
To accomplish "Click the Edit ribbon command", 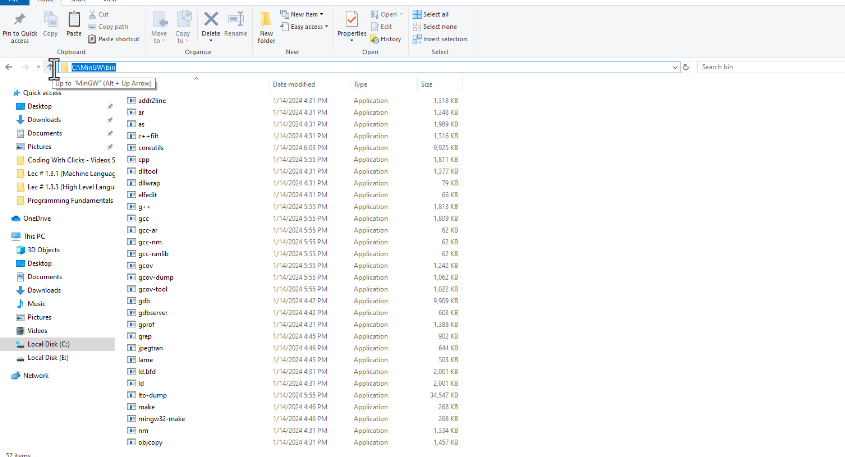I will [382, 26].
